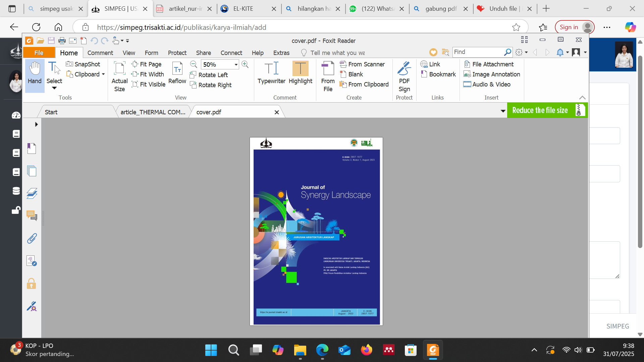Close the cover.pdf tab
This screenshot has width=644, height=362.
pyautogui.click(x=277, y=112)
